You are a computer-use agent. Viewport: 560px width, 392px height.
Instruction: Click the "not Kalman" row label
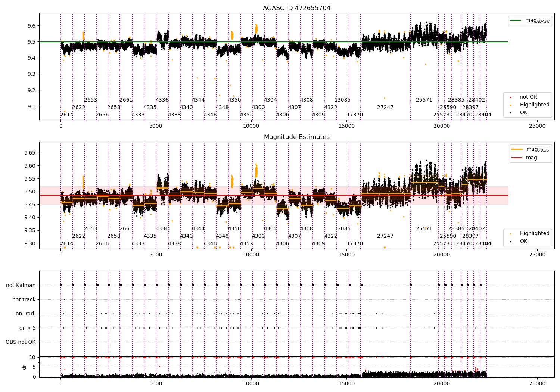point(21,285)
